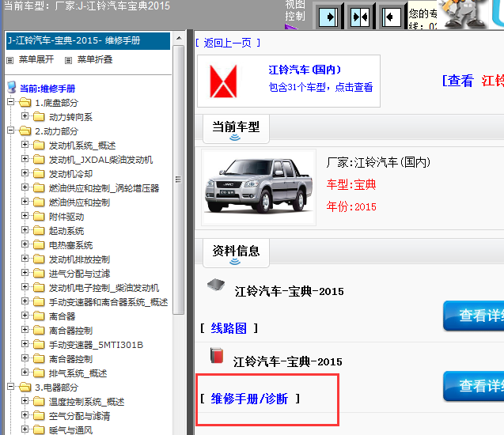Click the mechanic cartoon figure icon
The height and width of the screenshot is (435, 504).
464,13
